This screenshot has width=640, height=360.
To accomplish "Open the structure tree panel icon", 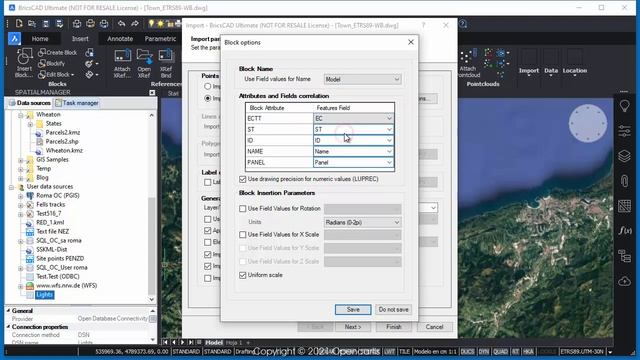I will 624,256.
